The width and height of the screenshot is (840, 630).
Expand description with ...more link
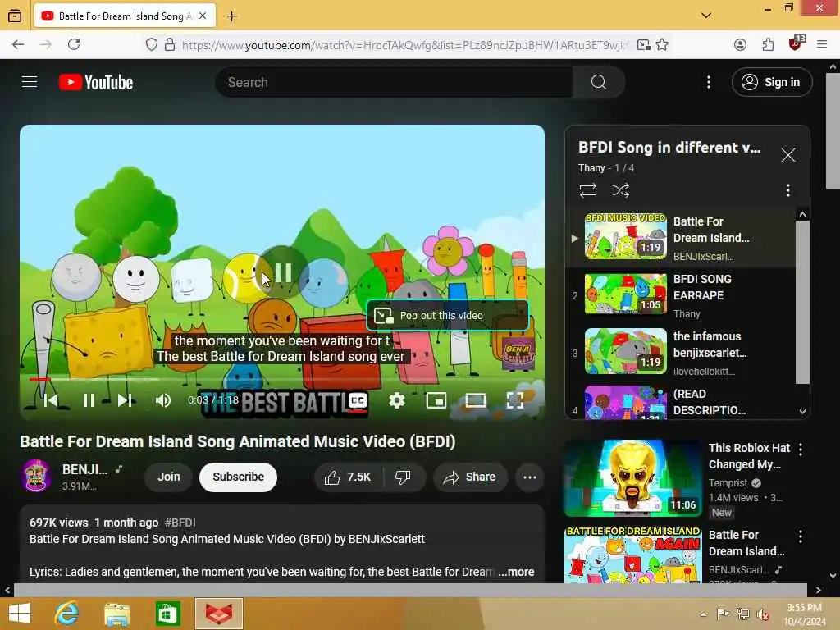(516, 572)
